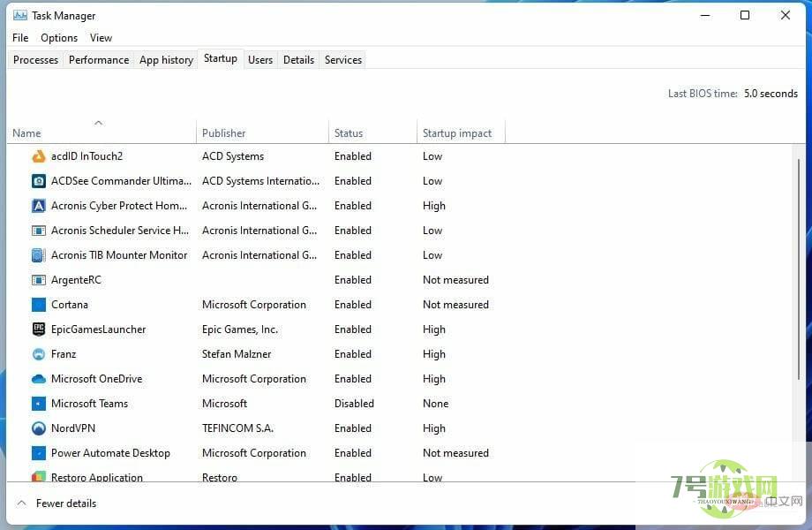This screenshot has height=530, width=812.
Task: Select the ACDSee Commander Ultimate camera icon
Action: pyautogui.click(x=38, y=181)
